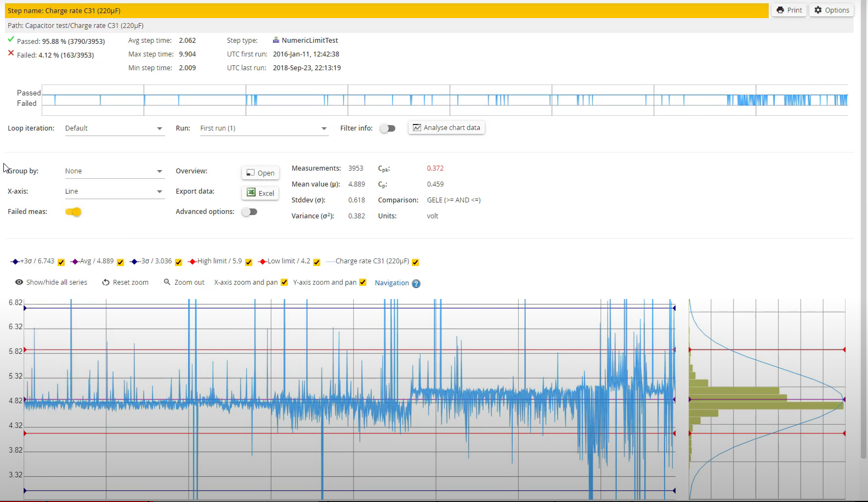
Task: Export data to Excel
Action: pos(260,193)
